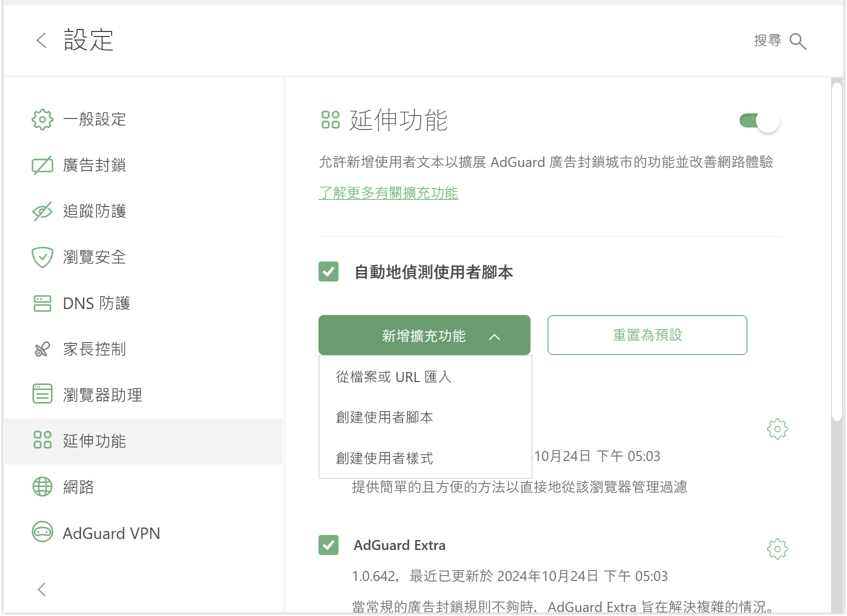This screenshot has height=616, width=847.
Task: Click the 網路 globe icon
Action: (x=42, y=486)
